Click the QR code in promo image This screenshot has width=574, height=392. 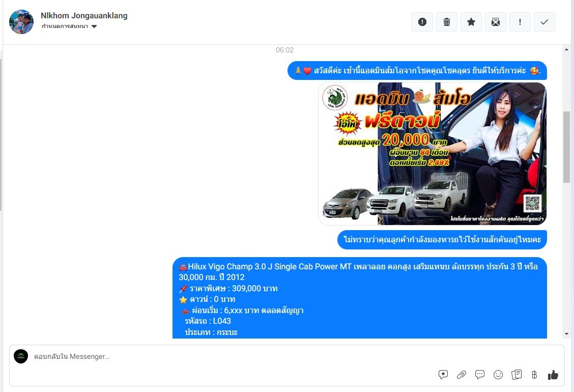532,203
